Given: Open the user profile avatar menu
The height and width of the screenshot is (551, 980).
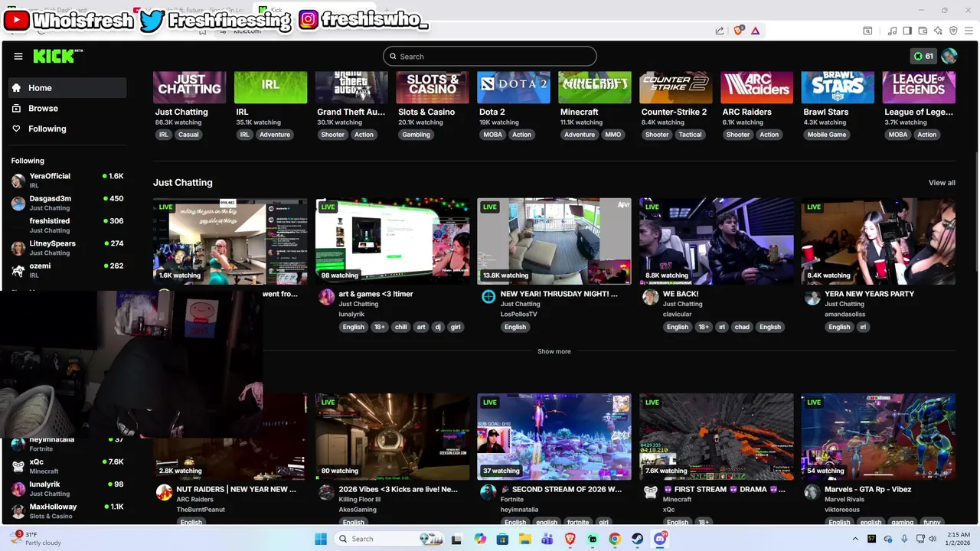Looking at the screenshot, I should tap(949, 56).
